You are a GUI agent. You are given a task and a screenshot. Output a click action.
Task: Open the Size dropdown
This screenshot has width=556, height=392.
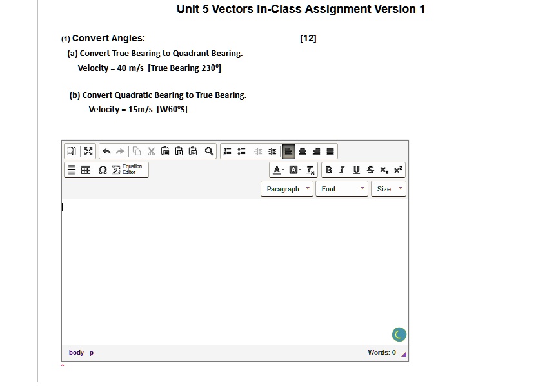[x=388, y=188]
